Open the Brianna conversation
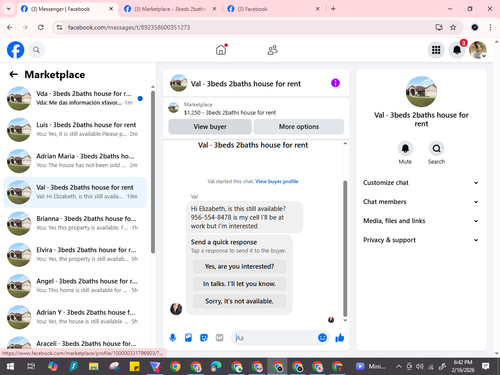This screenshot has width=500, height=375. click(x=75, y=223)
